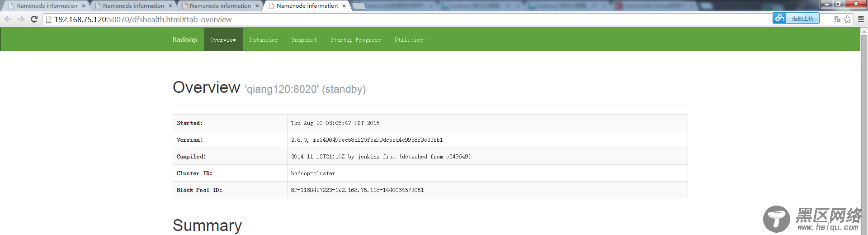Click the 'qiang120:8020' (standby) subtitle
Screen dimensions: 868x235
click(x=306, y=89)
